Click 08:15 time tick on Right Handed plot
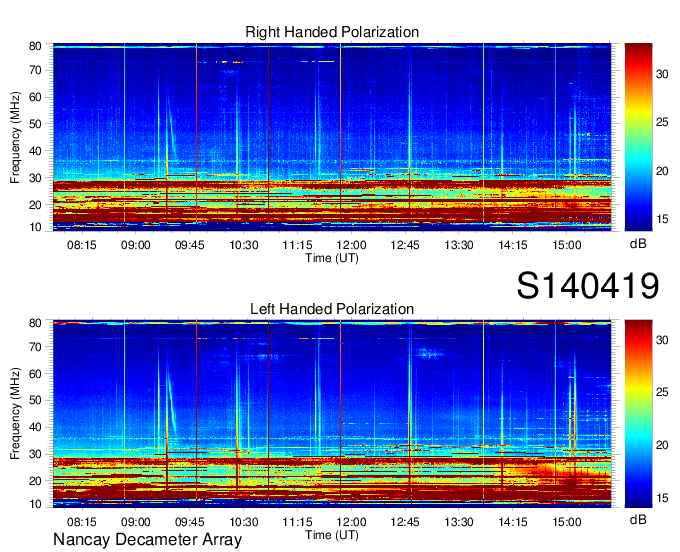680x552 pixels. pyautogui.click(x=82, y=245)
